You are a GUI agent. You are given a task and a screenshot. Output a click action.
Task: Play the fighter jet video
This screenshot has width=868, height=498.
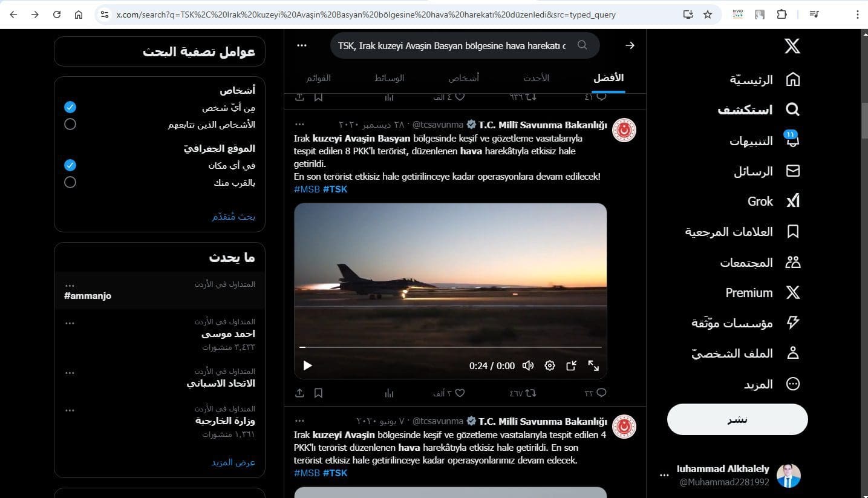307,365
